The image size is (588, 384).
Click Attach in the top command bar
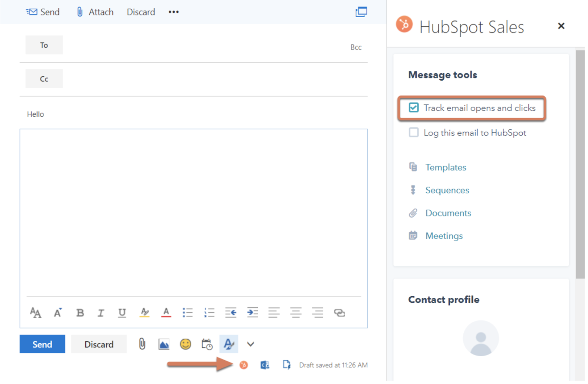95,12
